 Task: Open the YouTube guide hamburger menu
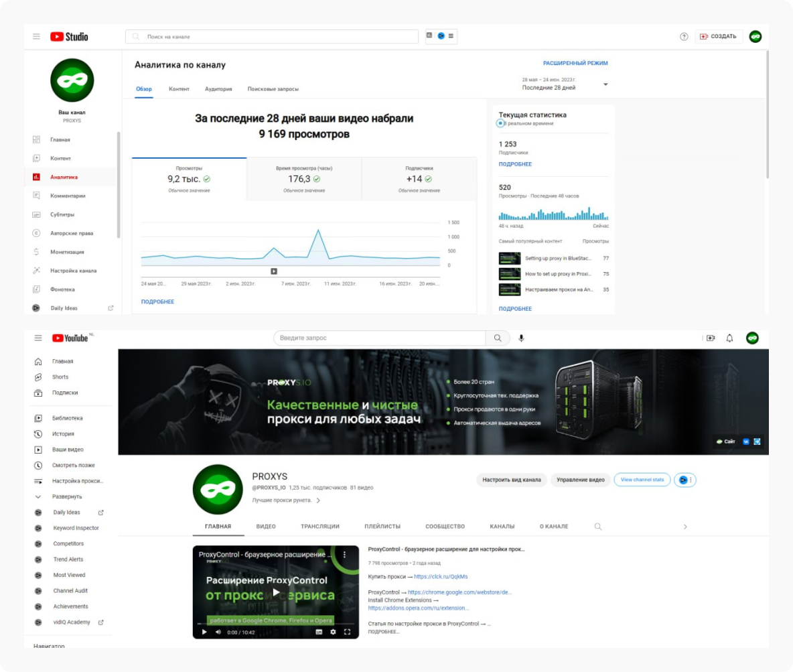38,338
